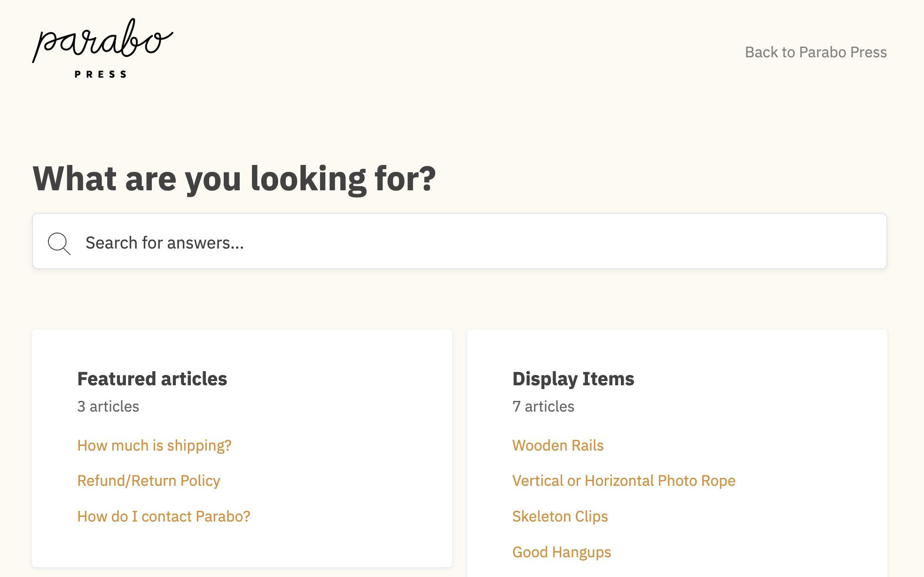Open Back to Parabo Press link

pyautogui.click(x=815, y=52)
